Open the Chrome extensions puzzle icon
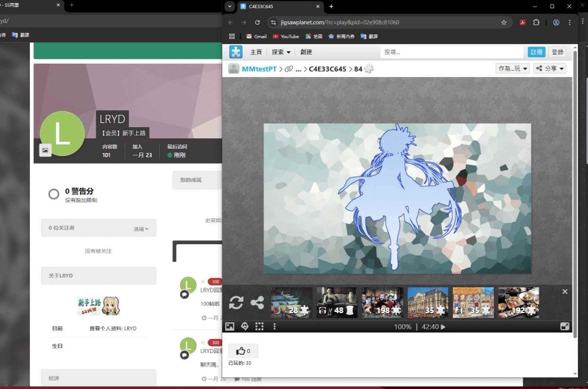Viewport: 588px width, 389px height. coord(536,22)
